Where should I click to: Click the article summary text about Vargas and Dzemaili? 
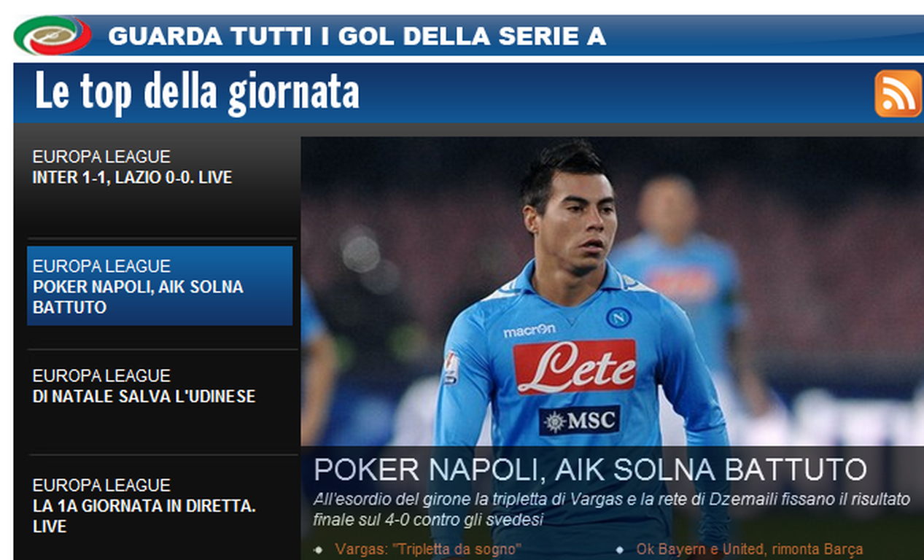coord(612,510)
